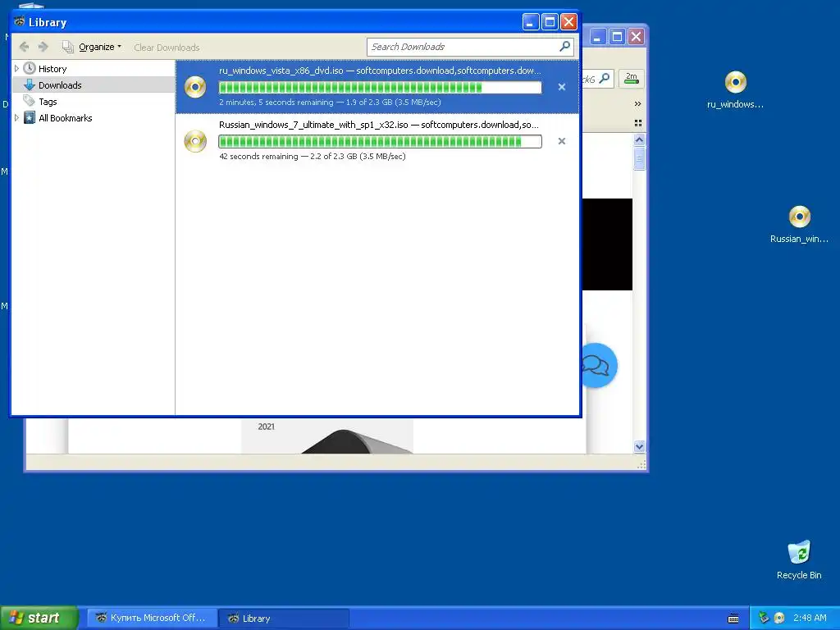
Task: Click ru_windows desktop disc icon
Action: click(736, 82)
